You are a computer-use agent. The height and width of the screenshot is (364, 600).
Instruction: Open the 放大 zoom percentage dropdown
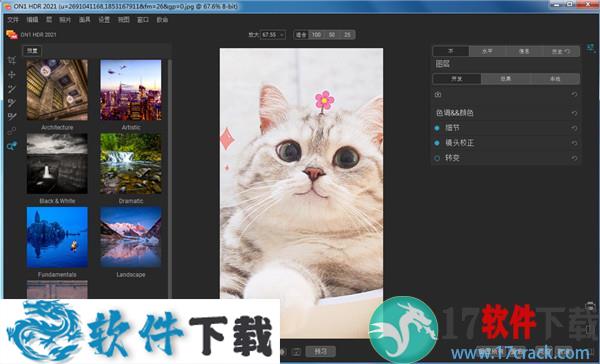(282, 35)
